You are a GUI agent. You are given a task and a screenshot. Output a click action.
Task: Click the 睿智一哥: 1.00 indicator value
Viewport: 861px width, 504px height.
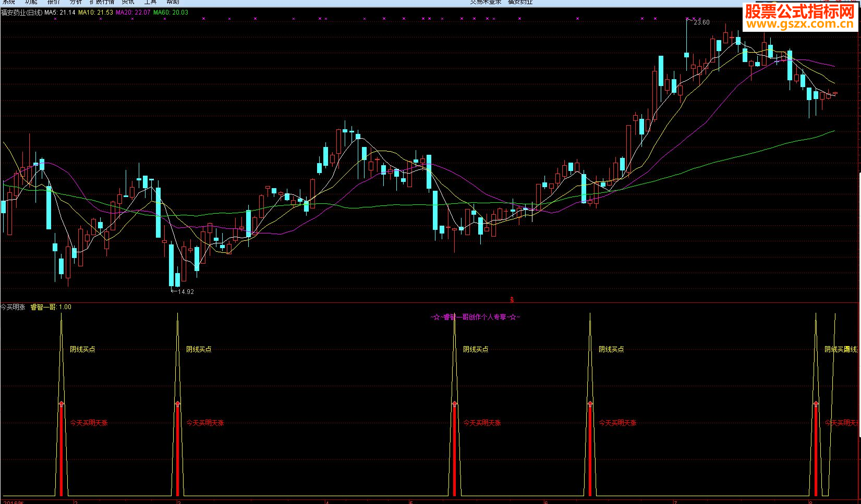click(x=51, y=307)
